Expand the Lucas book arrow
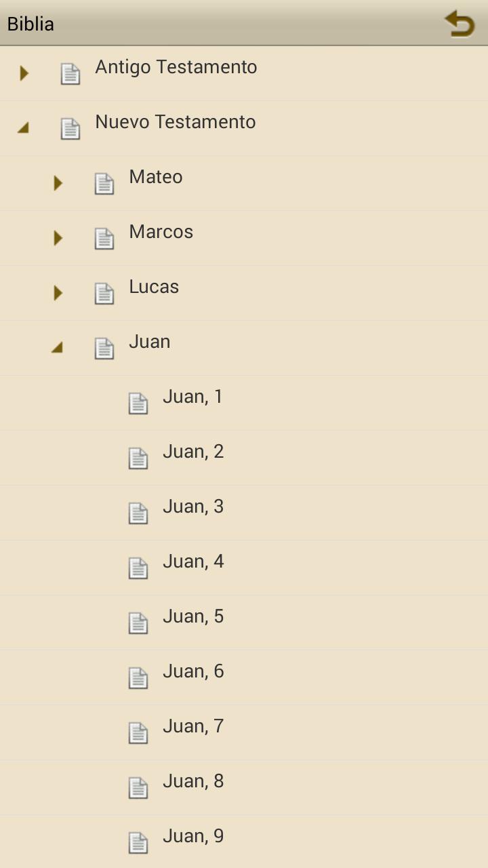488x868 pixels. [58, 293]
